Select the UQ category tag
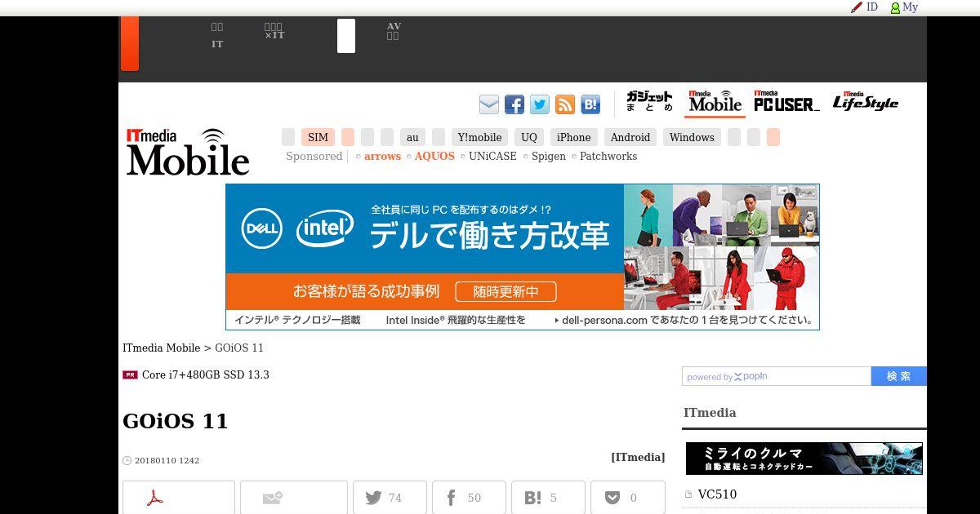Viewport: 980px width, 514px height. 529,137
